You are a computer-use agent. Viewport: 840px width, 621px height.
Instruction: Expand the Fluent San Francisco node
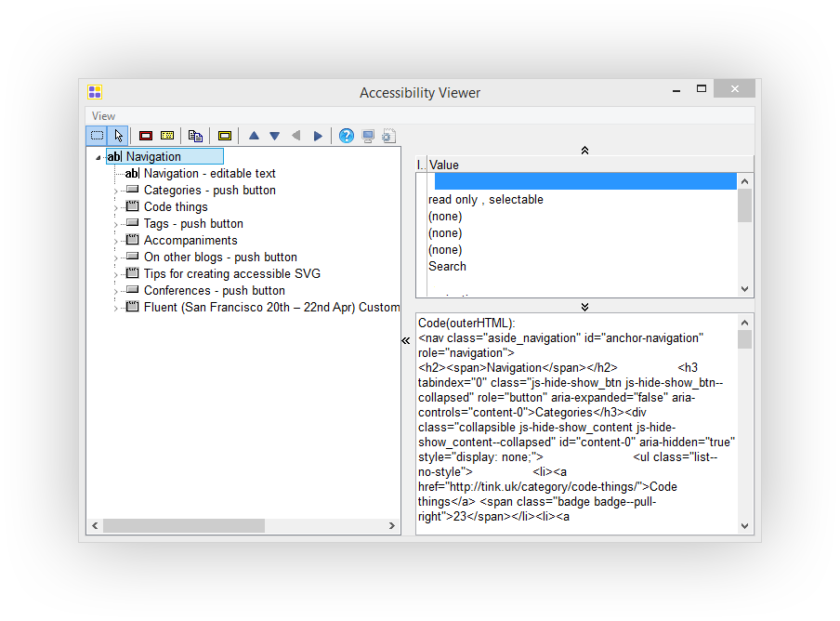point(115,308)
